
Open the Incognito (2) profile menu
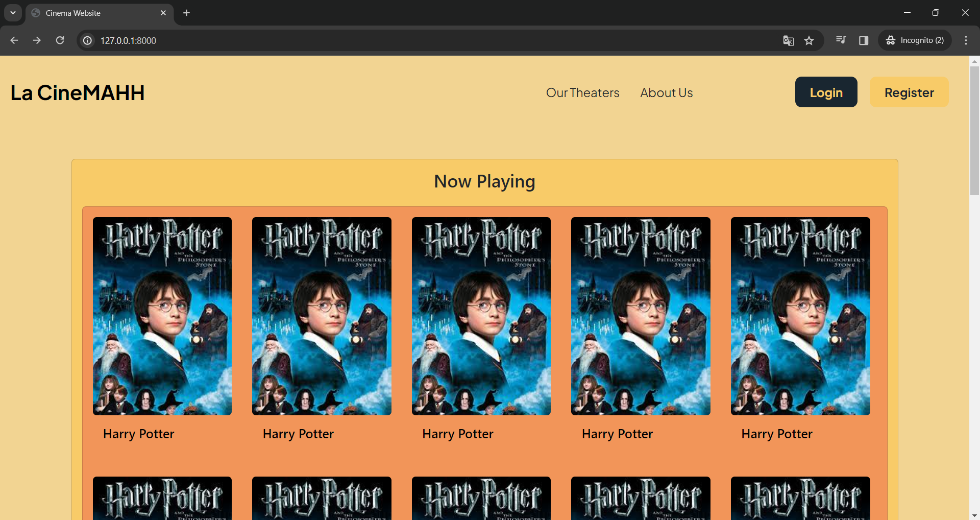point(915,40)
